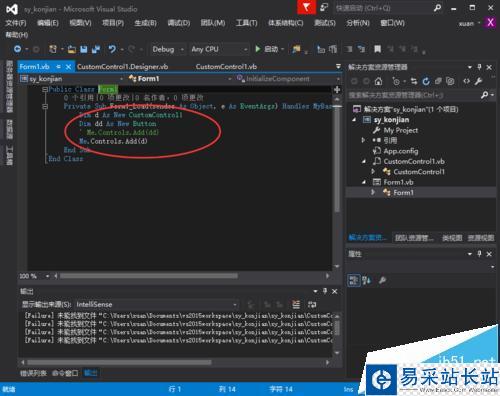Viewport: 500px width, 396px height.
Task: Open properties wrench in Solution Explorer toolbar
Action: tap(478, 81)
